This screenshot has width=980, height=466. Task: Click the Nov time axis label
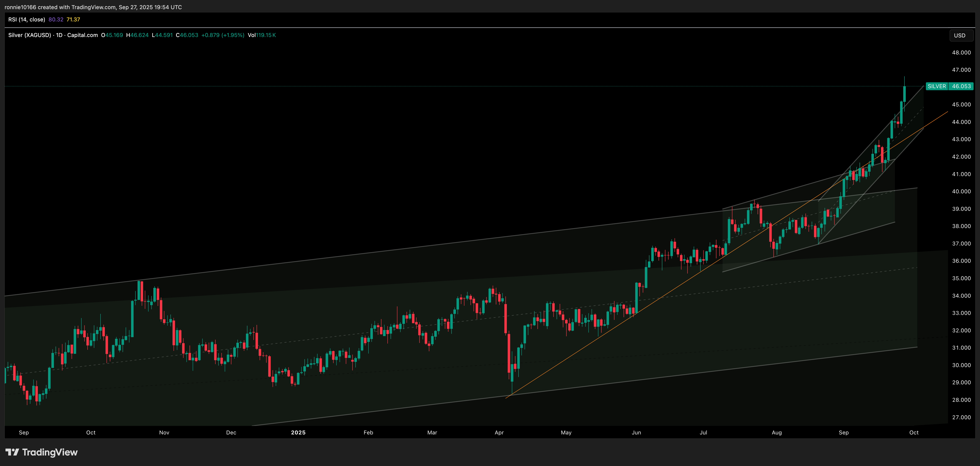pos(164,433)
